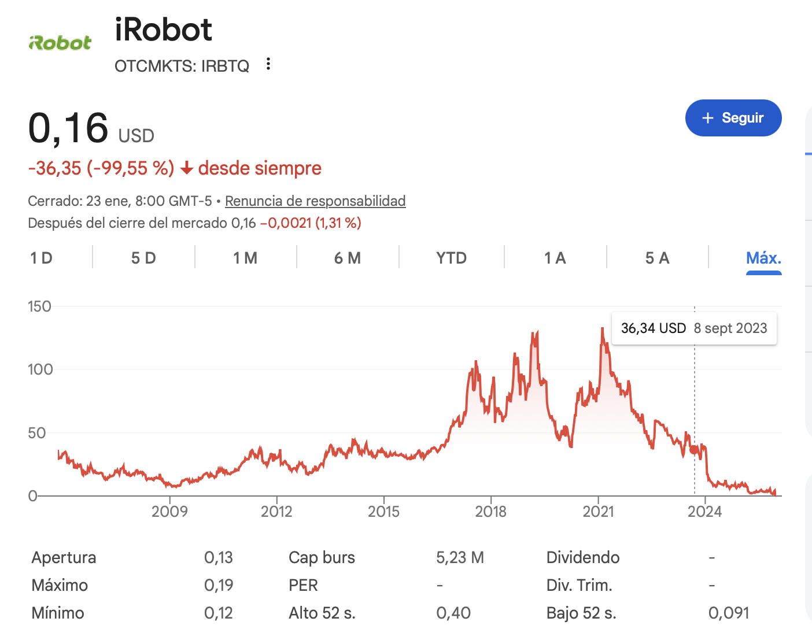This screenshot has width=812, height=644.
Task: Switch the chart to the 1 D range
Action: (x=41, y=258)
